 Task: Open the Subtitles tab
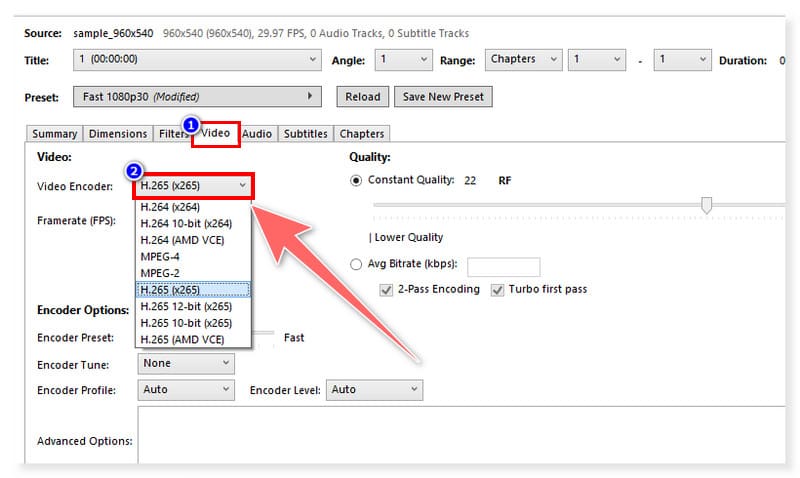click(x=305, y=134)
